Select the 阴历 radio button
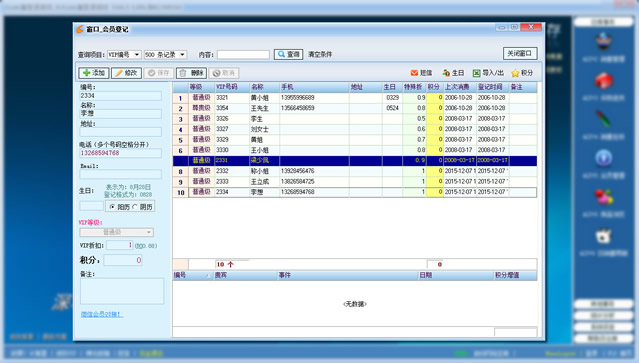Viewport: 639px width, 363px height. 135,207
